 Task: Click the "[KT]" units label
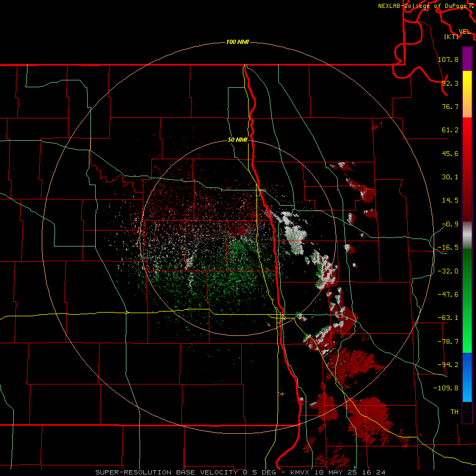click(x=452, y=36)
